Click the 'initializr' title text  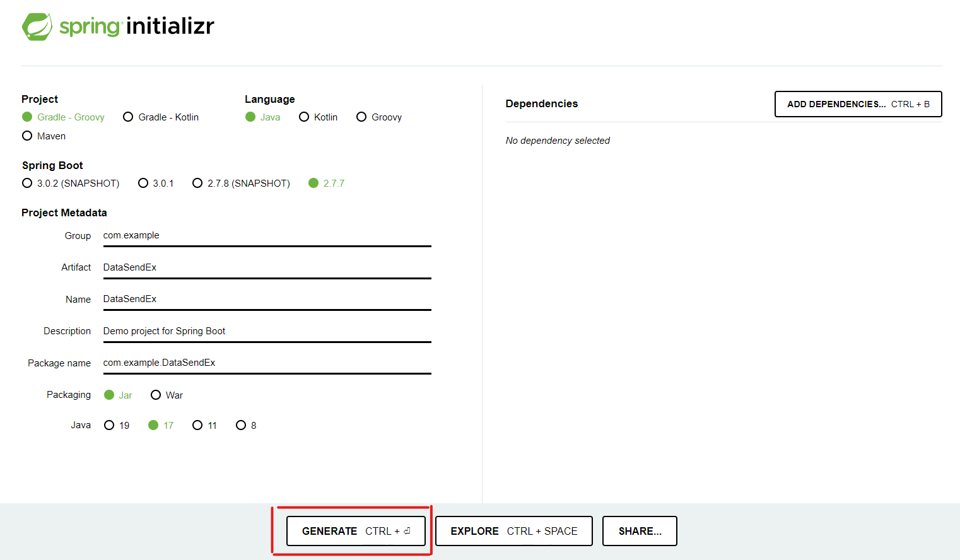tap(170, 26)
